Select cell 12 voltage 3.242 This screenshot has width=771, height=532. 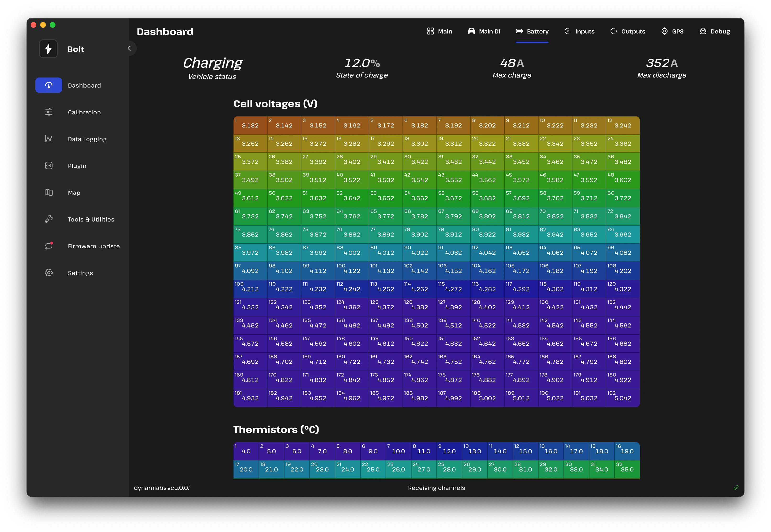click(623, 125)
